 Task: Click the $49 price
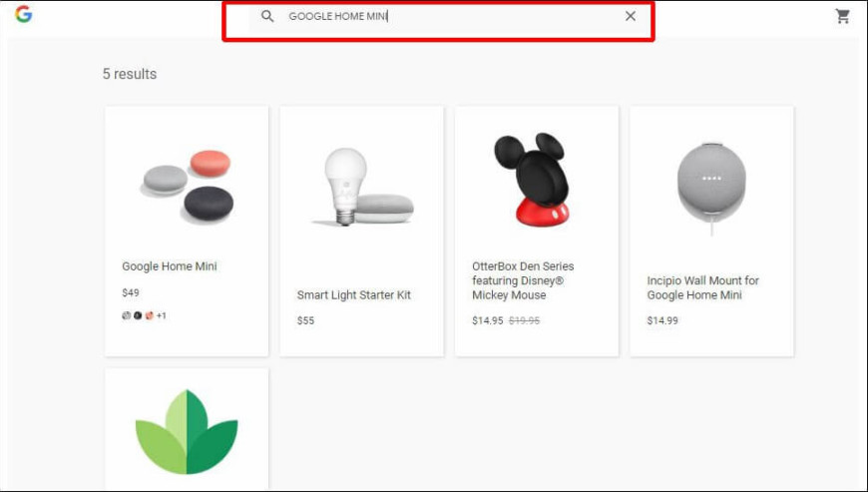click(x=131, y=292)
